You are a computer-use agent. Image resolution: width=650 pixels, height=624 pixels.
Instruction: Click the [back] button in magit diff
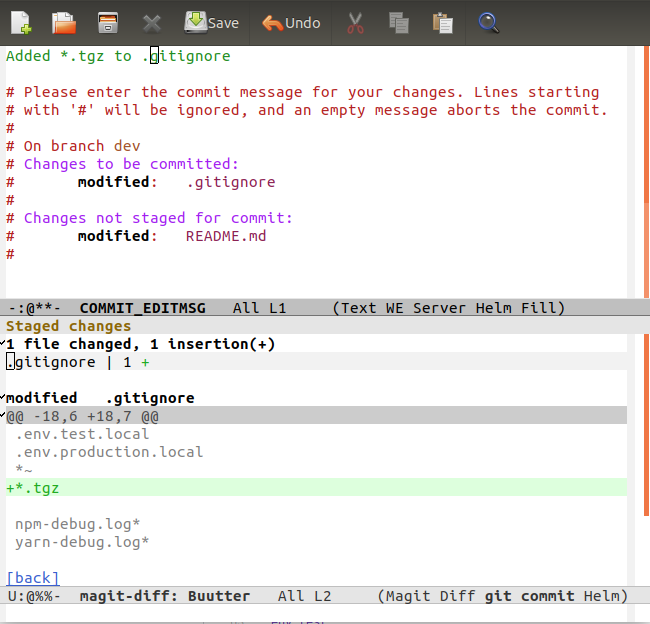tap(32, 578)
